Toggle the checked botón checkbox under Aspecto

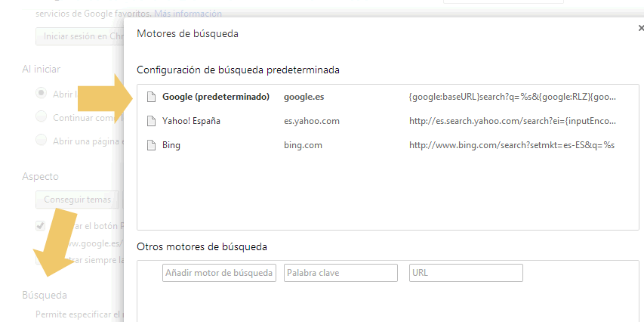pyautogui.click(x=40, y=225)
